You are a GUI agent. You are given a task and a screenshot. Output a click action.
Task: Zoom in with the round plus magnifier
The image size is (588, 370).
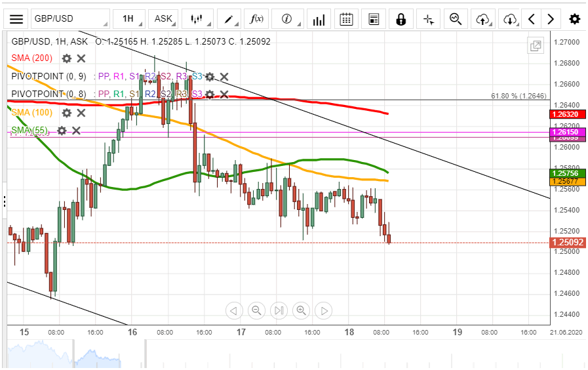(x=302, y=311)
